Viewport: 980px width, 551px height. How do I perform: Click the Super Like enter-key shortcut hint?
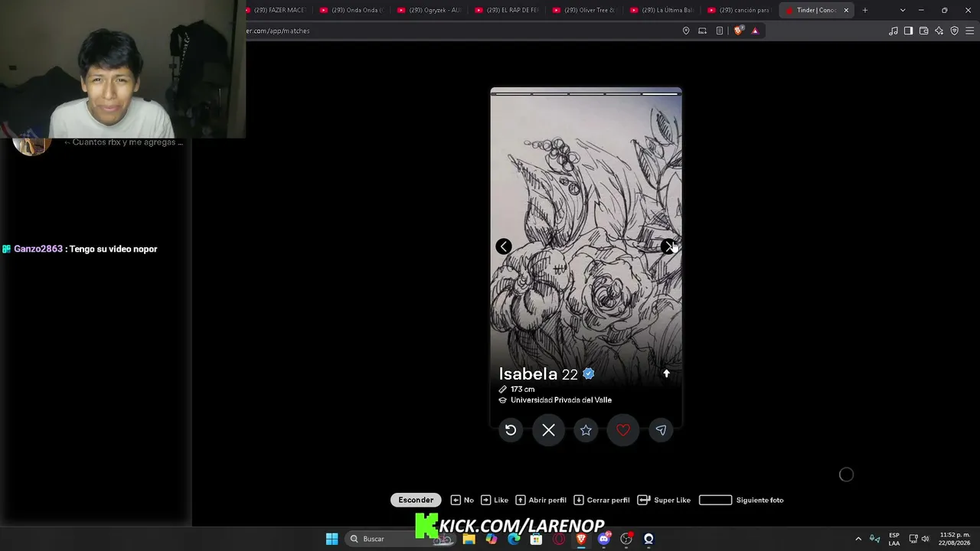tap(664, 500)
